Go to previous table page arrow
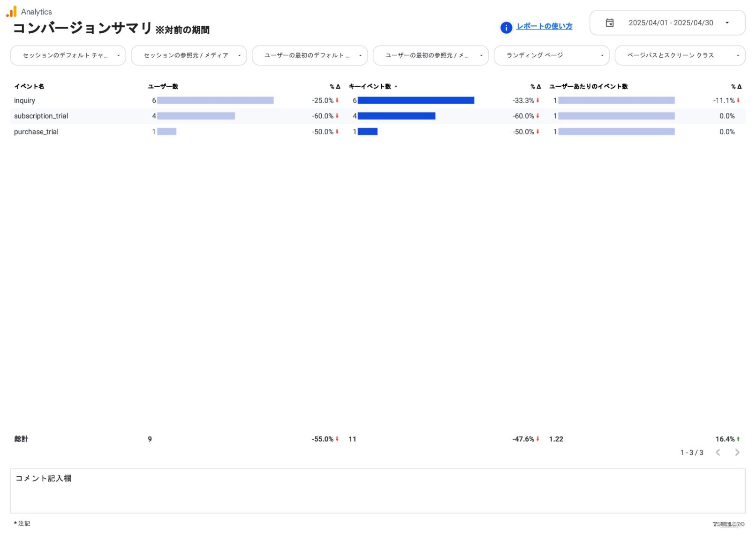 tap(718, 452)
